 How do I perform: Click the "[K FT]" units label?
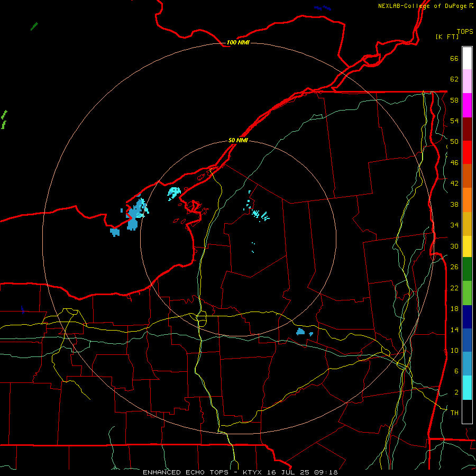447,36
